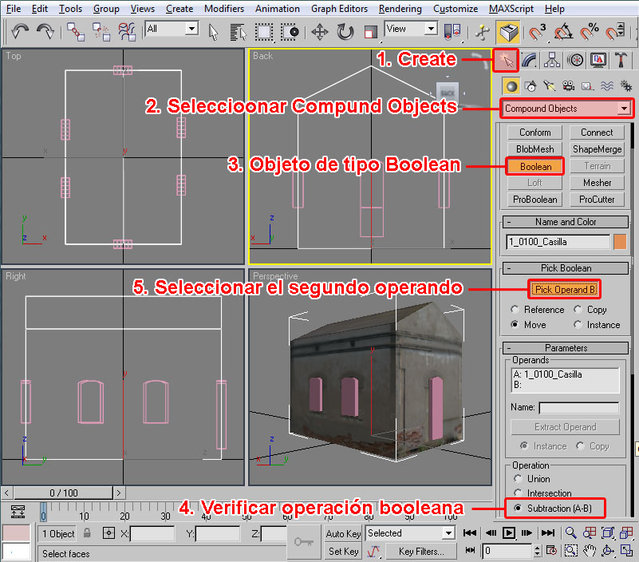Open the Rendering menu

pyautogui.click(x=399, y=8)
